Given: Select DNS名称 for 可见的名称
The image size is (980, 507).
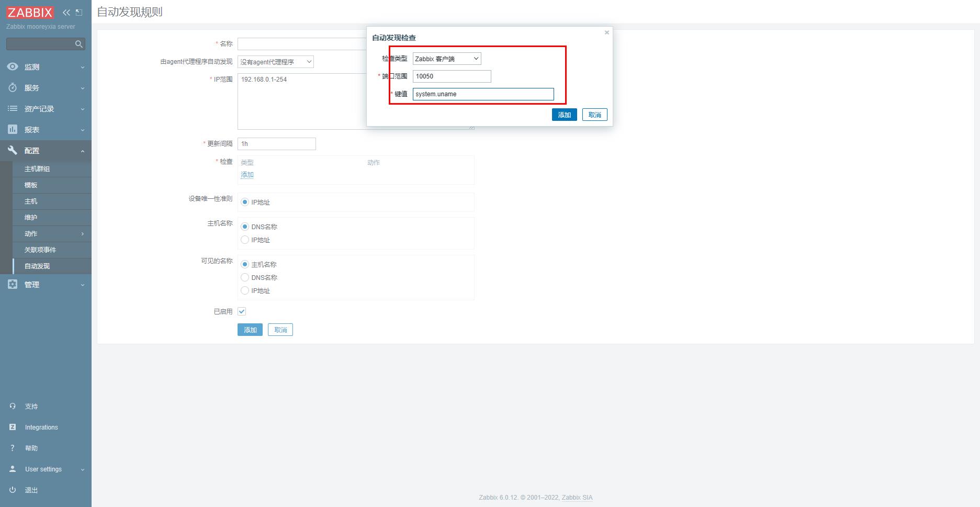Looking at the screenshot, I should click(245, 278).
